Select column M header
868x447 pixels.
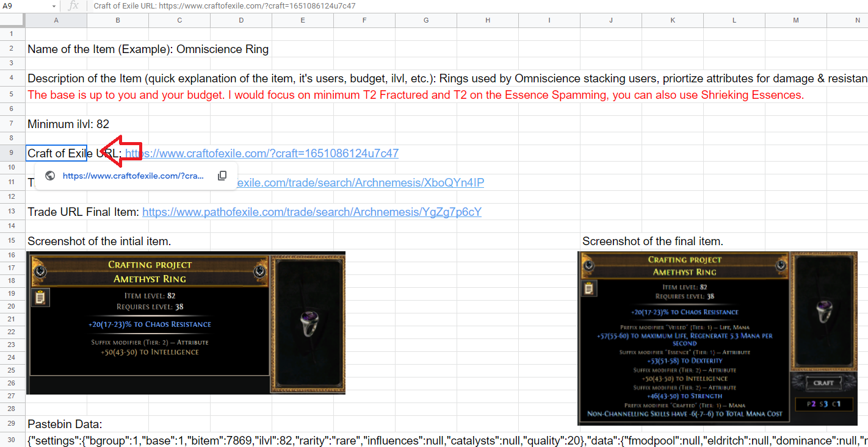pyautogui.click(x=796, y=20)
